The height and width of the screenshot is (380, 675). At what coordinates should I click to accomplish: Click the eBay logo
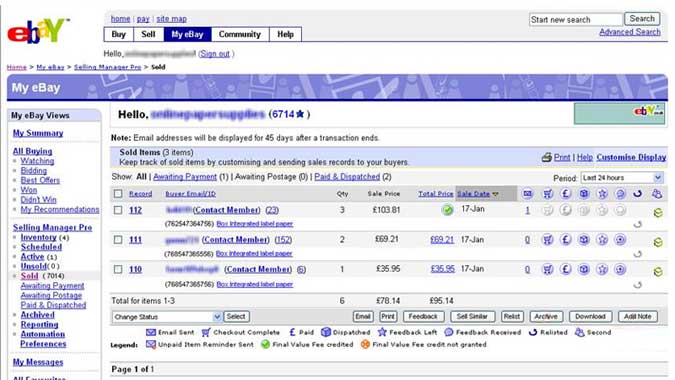38,31
